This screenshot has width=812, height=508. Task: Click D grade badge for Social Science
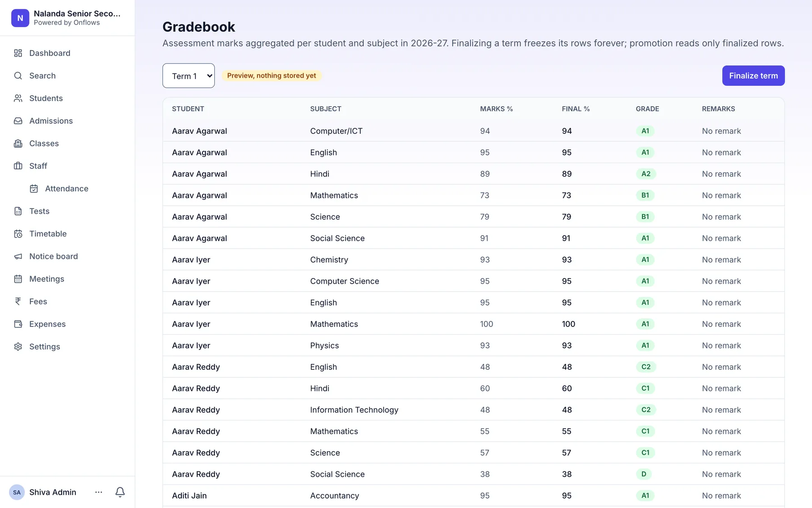(644, 474)
